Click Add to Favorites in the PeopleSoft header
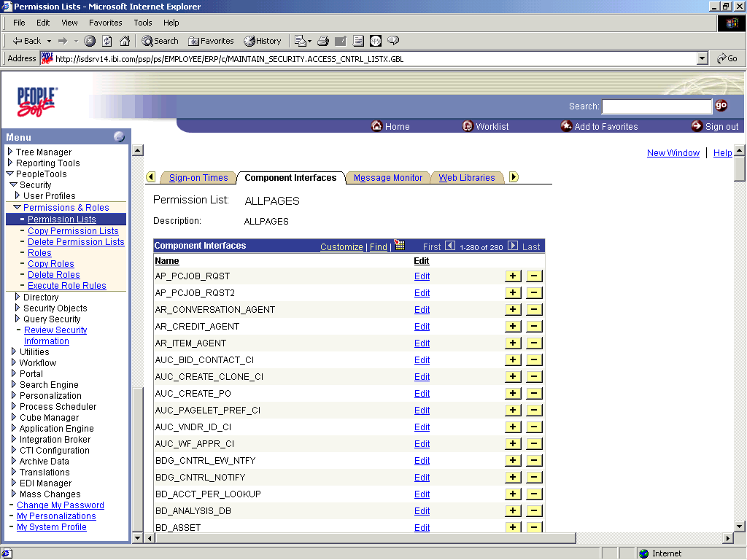Image resolution: width=747 pixels, height=560 pixels. click(599, 126)
